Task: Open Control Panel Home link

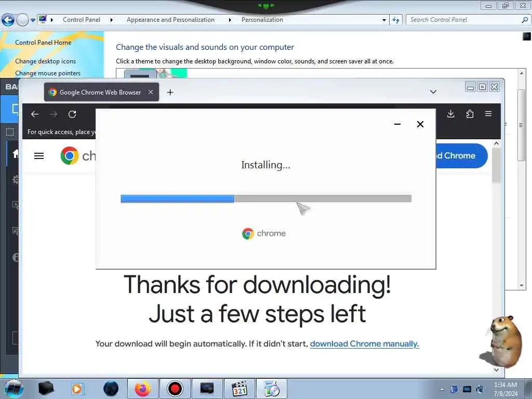Action: (43, 43)
